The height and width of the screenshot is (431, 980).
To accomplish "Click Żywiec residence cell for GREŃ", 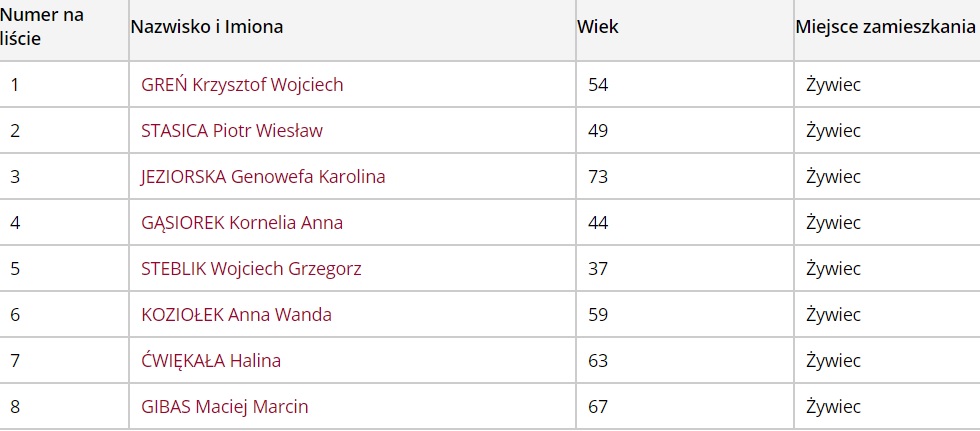I will (833, 85).
